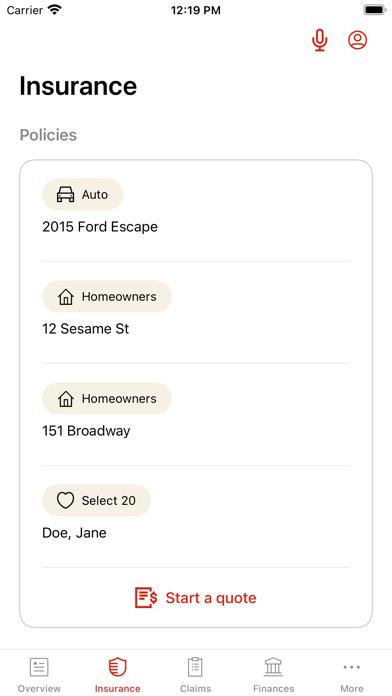Open the 151 Broadway policy
The height and width of the screenshot is (696, 392).
coord(196,415)
